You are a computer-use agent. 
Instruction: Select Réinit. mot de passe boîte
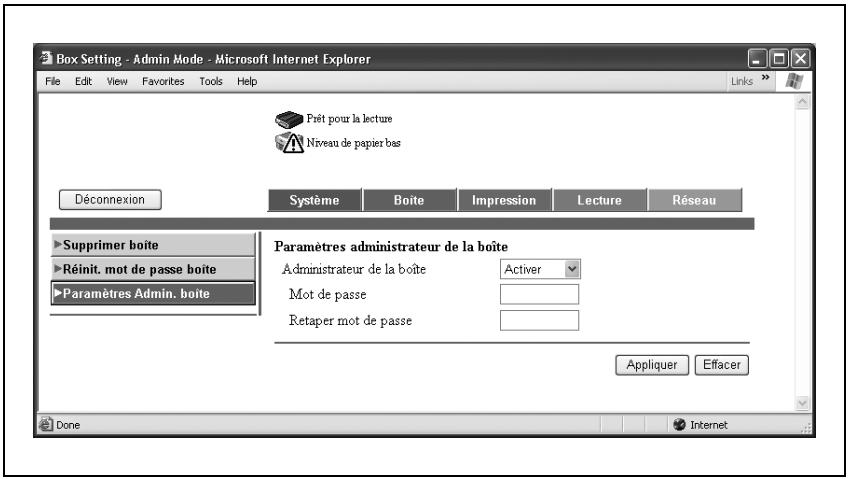tap(153, 269)
